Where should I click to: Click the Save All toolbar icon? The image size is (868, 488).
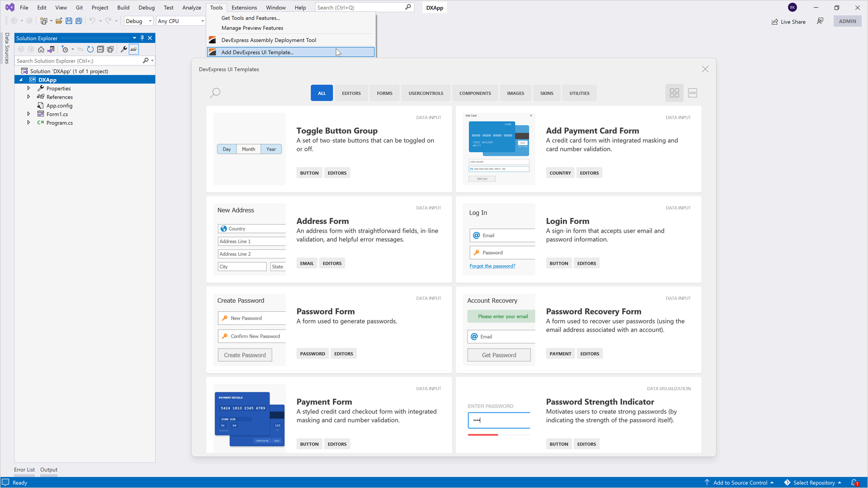pos(79,21)
